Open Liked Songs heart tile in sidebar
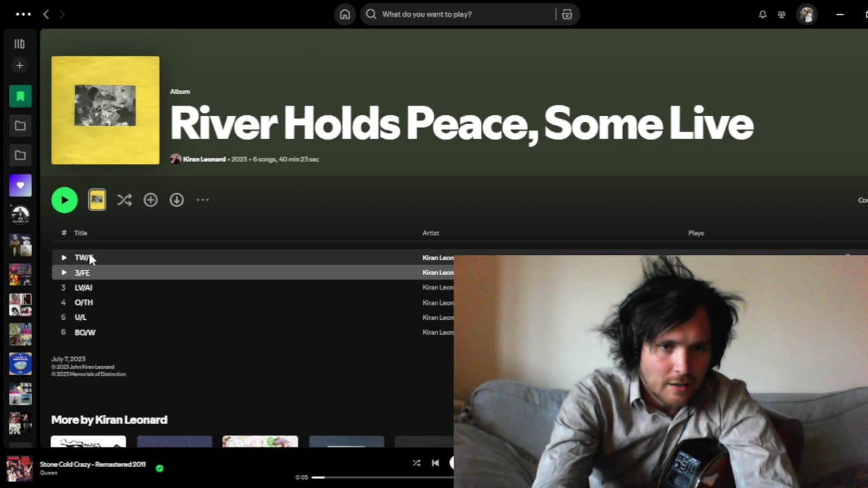The width and height of the screenshot is (868, 488). tap(20, 185)
